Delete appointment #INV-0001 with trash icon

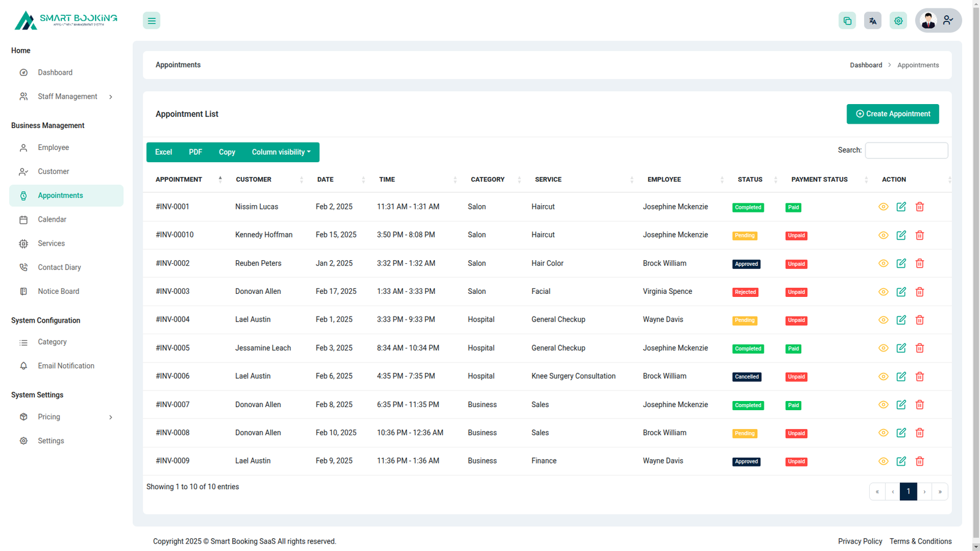[919, 207]
